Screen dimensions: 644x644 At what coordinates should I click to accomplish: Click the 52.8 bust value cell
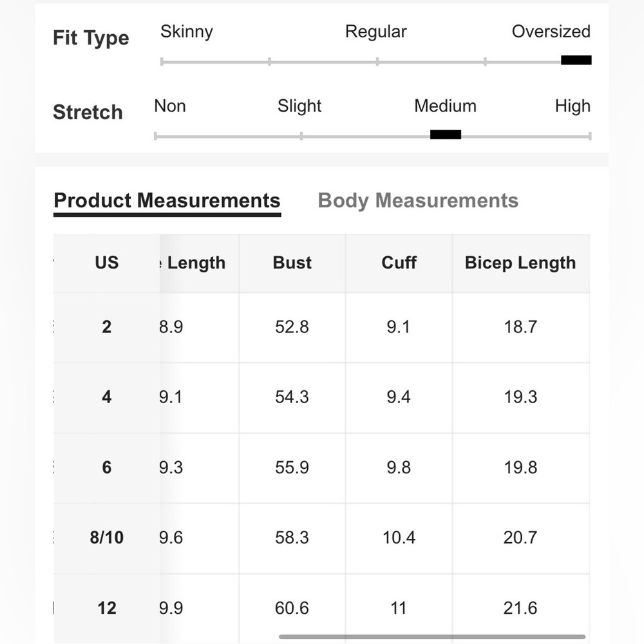click(x=292, y=327)
